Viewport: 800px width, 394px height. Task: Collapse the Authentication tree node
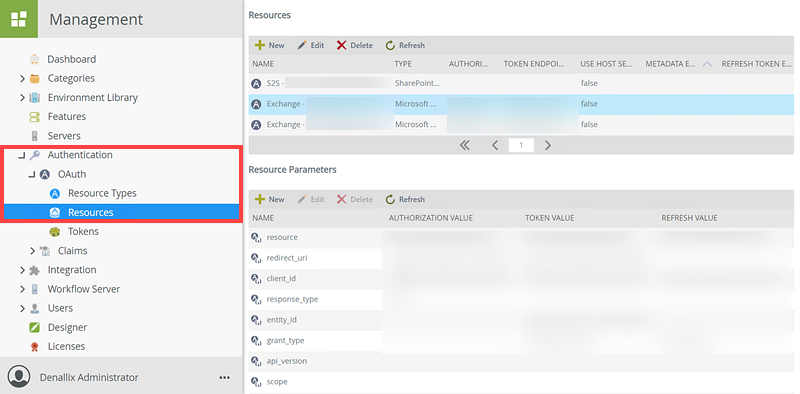click(x=22, y=156)
